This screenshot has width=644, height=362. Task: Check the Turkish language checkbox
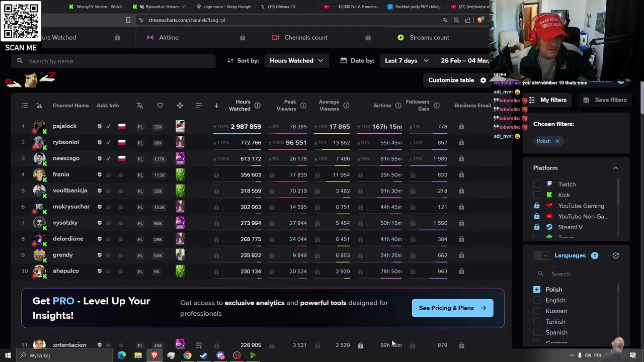pos(537,322)
